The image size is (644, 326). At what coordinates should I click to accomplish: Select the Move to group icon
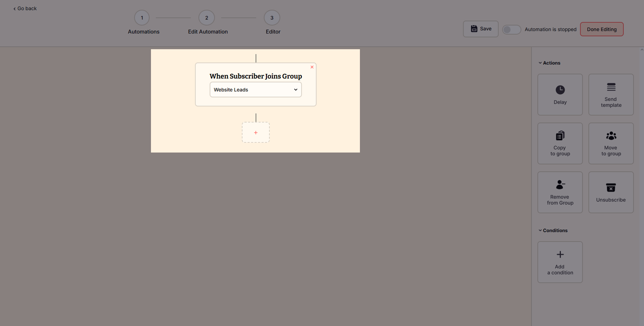click(x=611, y=136)
